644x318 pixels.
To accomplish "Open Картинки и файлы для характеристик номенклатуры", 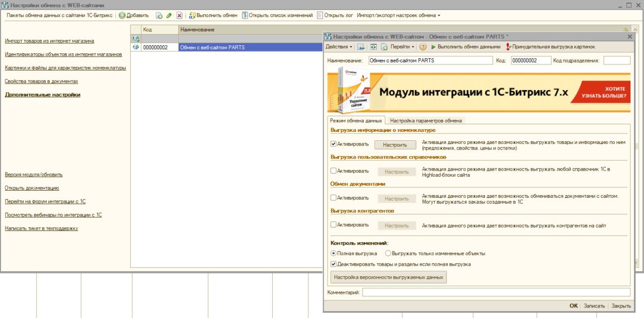I will click(x=65, y=67).
